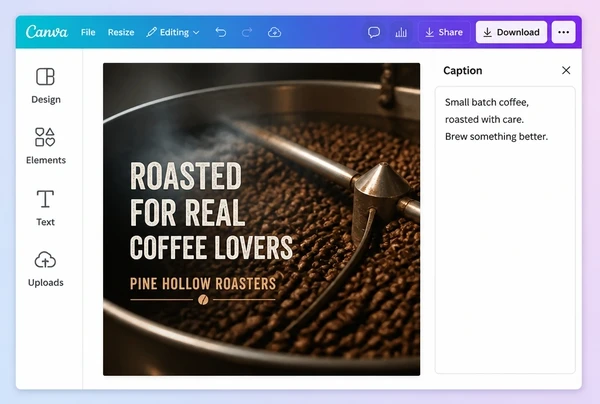Select the 'ROASTED FOR REAL COFFEE LOVERS' headline
The width and height of the screenshot is (600, 404).
coord(211,210)
